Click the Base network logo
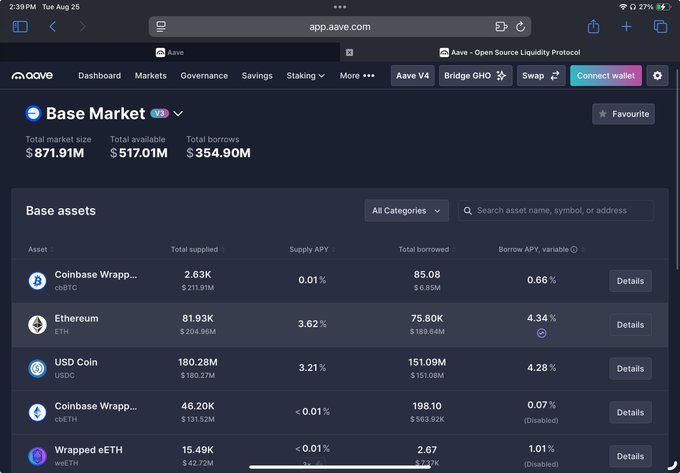The width and height of the screenshot is (680, 473). click(33, 113)
